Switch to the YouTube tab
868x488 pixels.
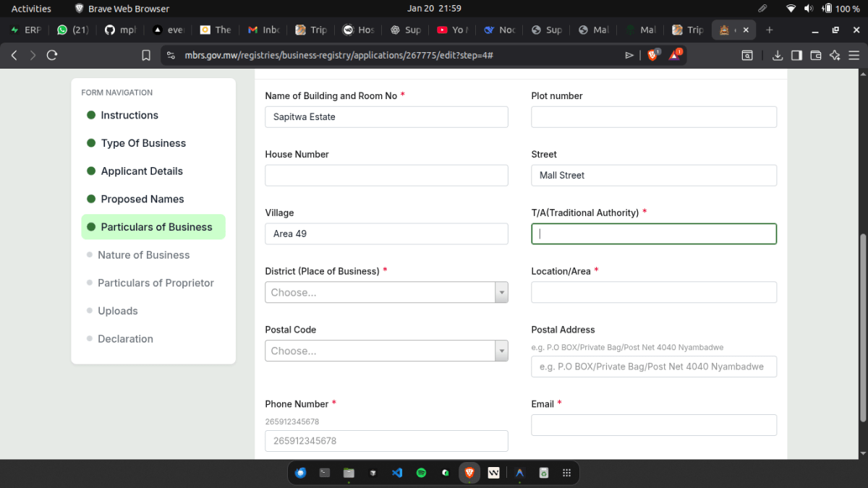(x=454, y=30)
